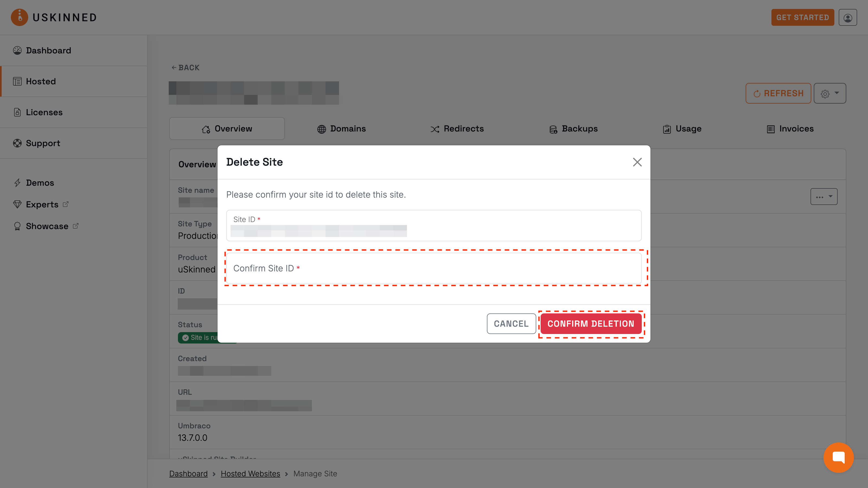The image size is (868, 488).
Task: Switch to the Backups tab
Action: coord(573,129)
